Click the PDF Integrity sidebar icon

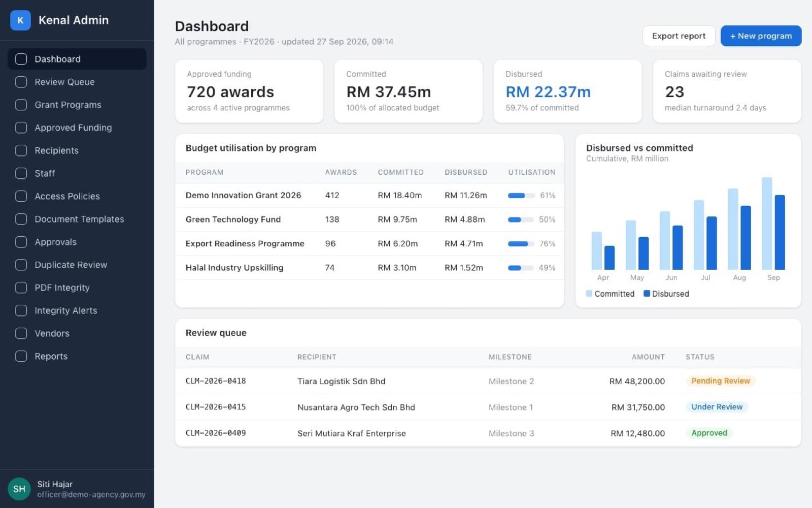21,288
